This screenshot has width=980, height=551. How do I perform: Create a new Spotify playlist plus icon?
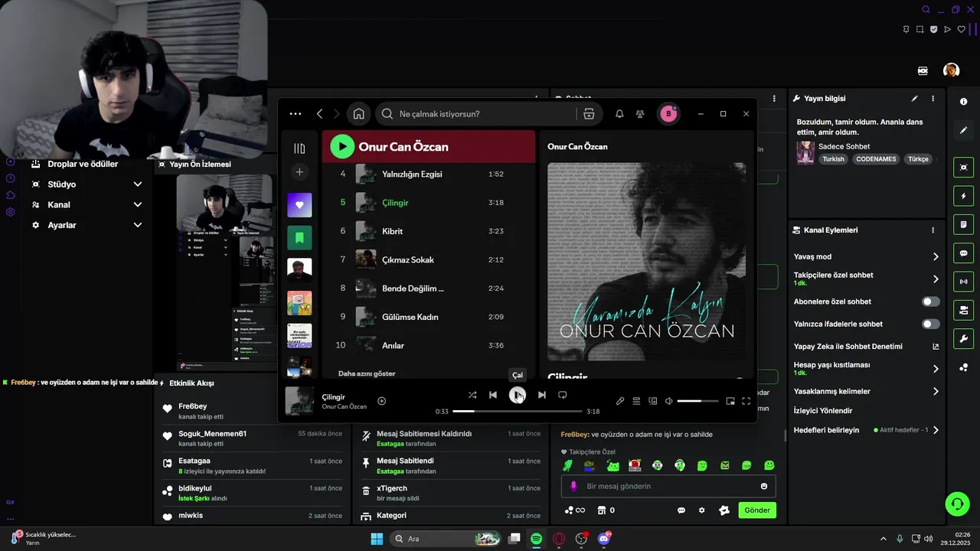[x=299, y=172]
